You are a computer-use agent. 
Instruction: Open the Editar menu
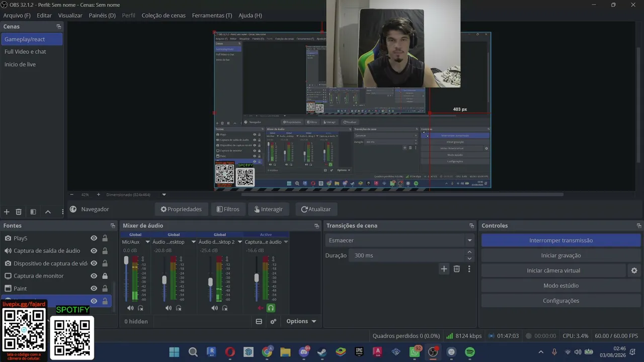click(x=44, y=16)
